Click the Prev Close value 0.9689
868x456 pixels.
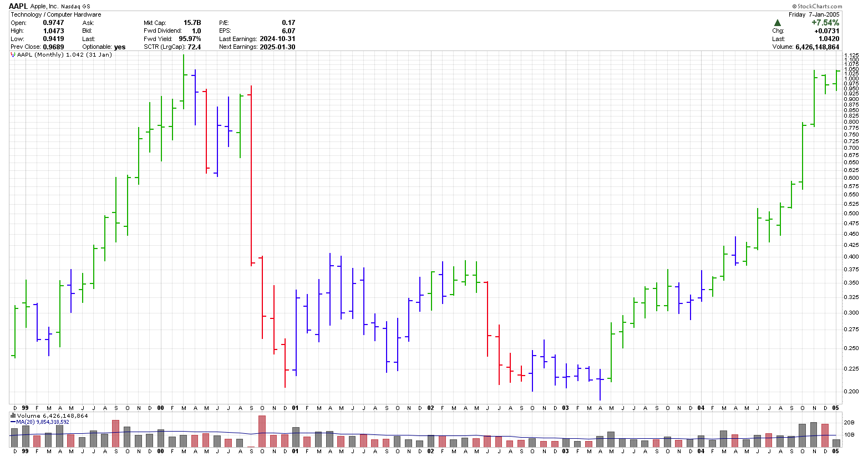tap(53, 47)
